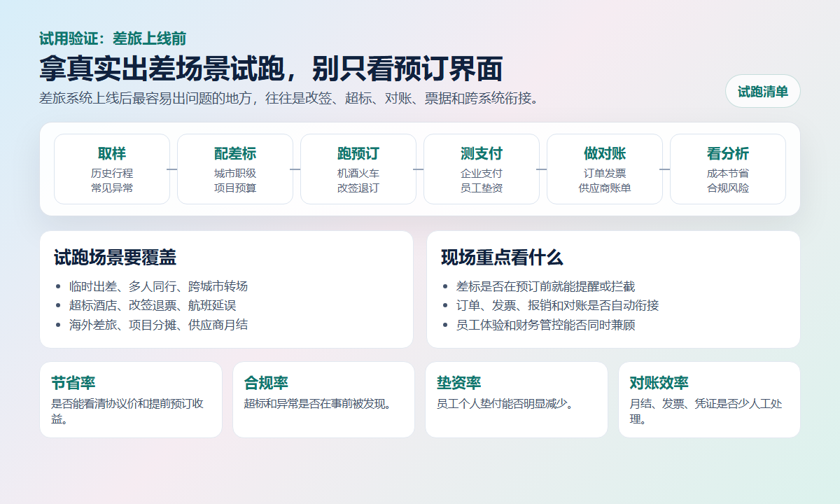This screenshot has width=840, height=504.
Task: Open the 跑预订 step card
Action: tap(358, 169)
